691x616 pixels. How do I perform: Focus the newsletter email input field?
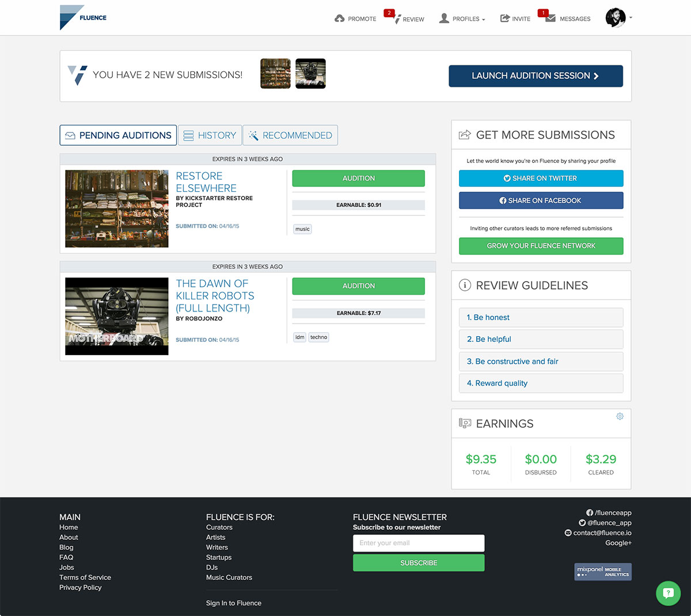pos(419,543)
